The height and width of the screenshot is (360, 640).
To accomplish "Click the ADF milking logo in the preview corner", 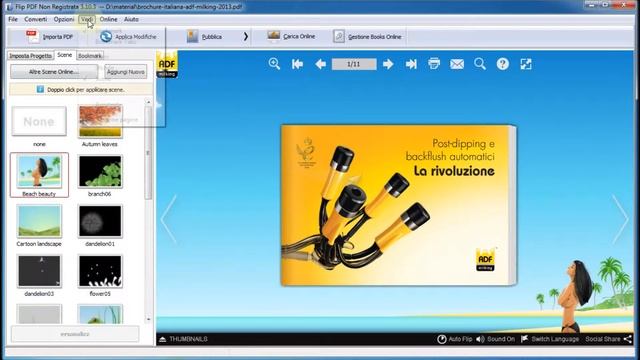I will (167, 64).
